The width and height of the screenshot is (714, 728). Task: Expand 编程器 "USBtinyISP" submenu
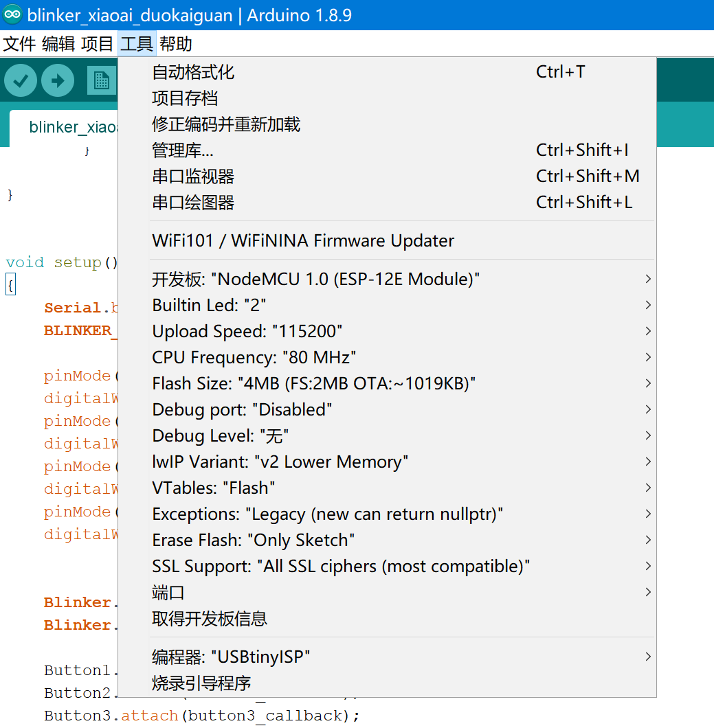click(x=387, y=657)
